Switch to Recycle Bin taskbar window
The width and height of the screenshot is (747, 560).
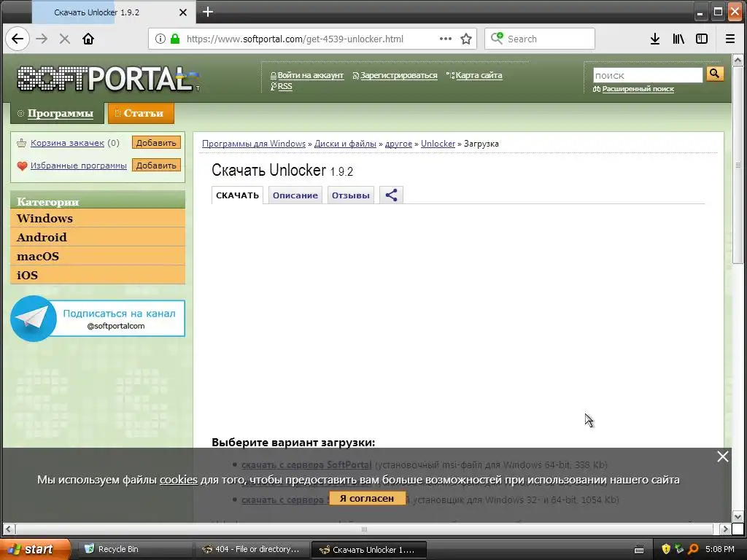[135, 549]
